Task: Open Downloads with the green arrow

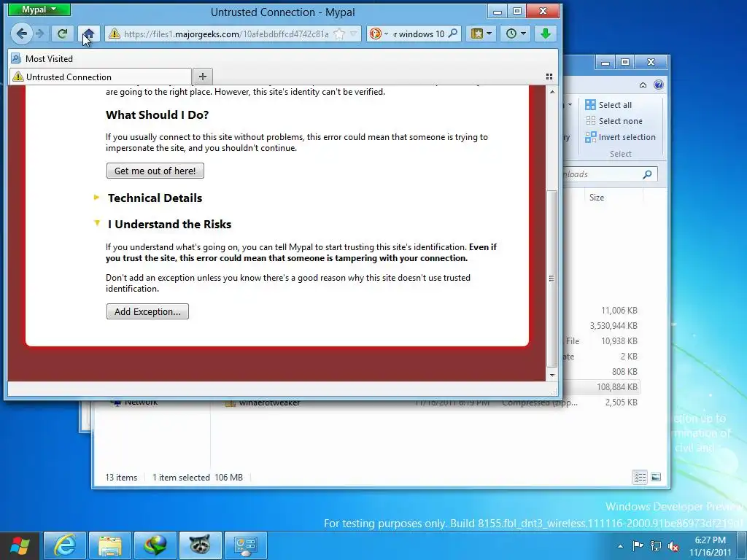Action: coord(546,34)
